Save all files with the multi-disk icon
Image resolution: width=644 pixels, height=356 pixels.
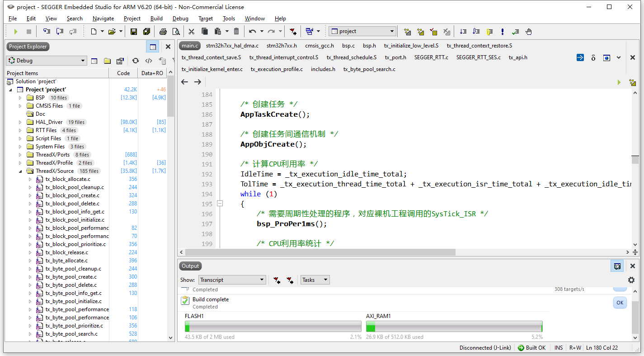point(146,31)
